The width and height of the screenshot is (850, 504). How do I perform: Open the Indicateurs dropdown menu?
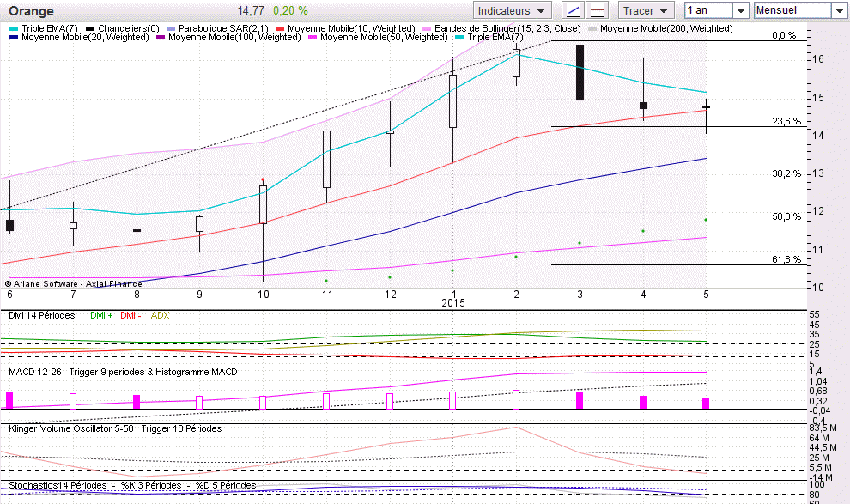(x=512, y=10)
